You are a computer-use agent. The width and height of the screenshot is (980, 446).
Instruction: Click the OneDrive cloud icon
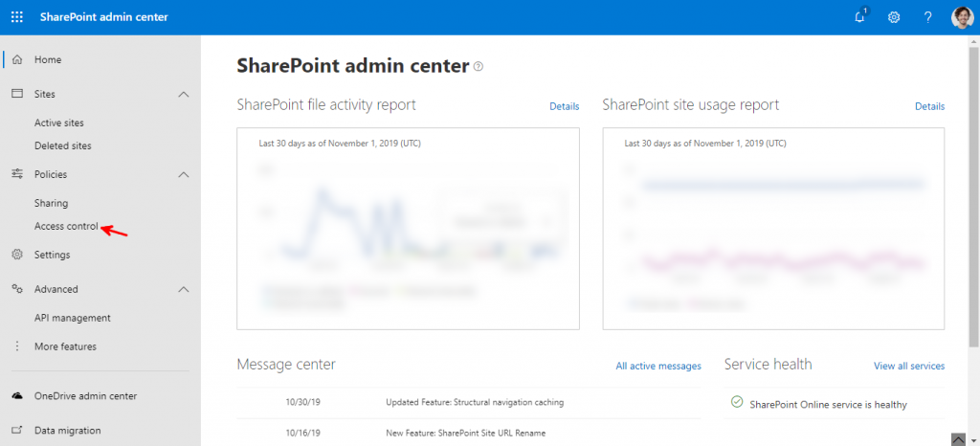pos(17,396)
